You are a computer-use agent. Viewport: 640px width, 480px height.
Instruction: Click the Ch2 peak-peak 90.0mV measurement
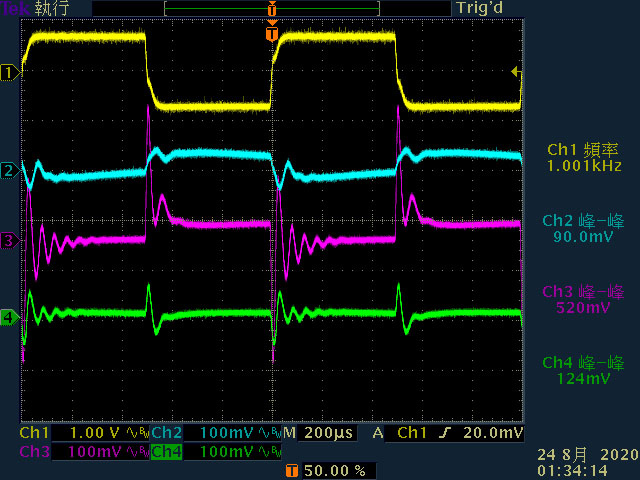point(584,229)
